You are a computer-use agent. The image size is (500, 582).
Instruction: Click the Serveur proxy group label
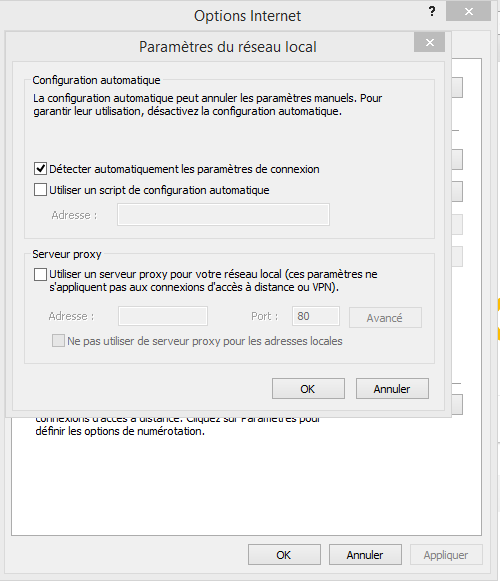click(67, 254)
